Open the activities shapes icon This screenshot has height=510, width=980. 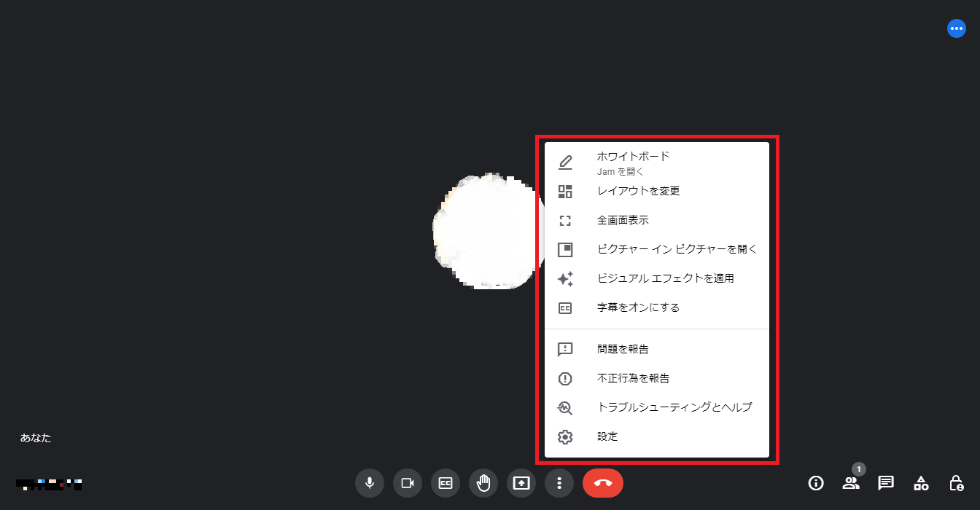[921, 483]
